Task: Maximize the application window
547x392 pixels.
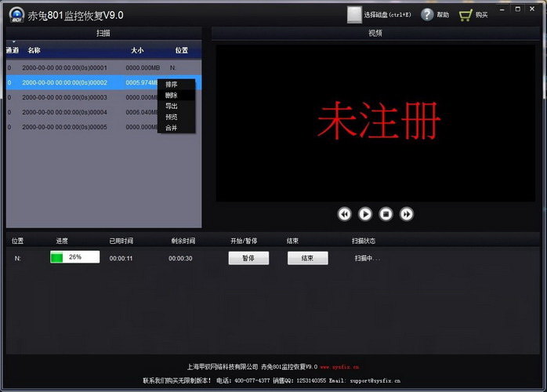Action: click(518, 9)
